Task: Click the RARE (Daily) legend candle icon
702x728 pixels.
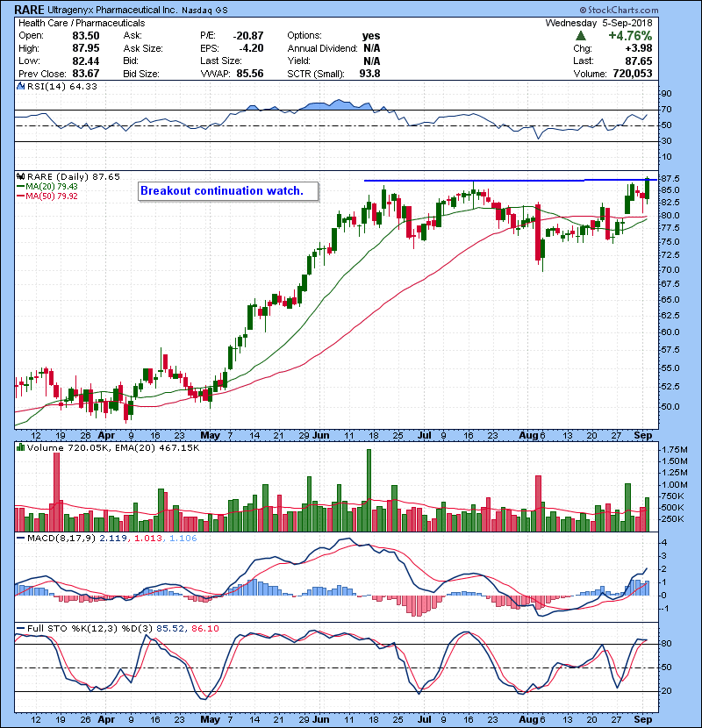Action: (x=19, y=175)
